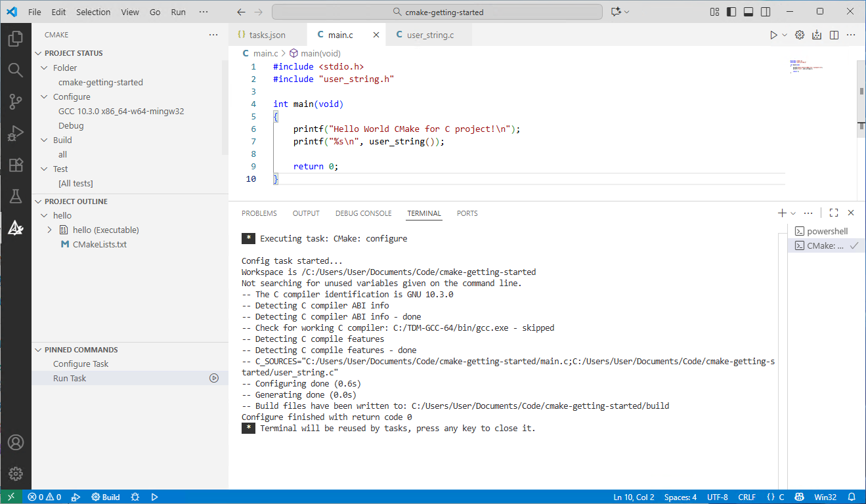Viewport: 866px width, 504px height.
Task: Switch to the user_string.c editor tab
Action: (429, 35)
